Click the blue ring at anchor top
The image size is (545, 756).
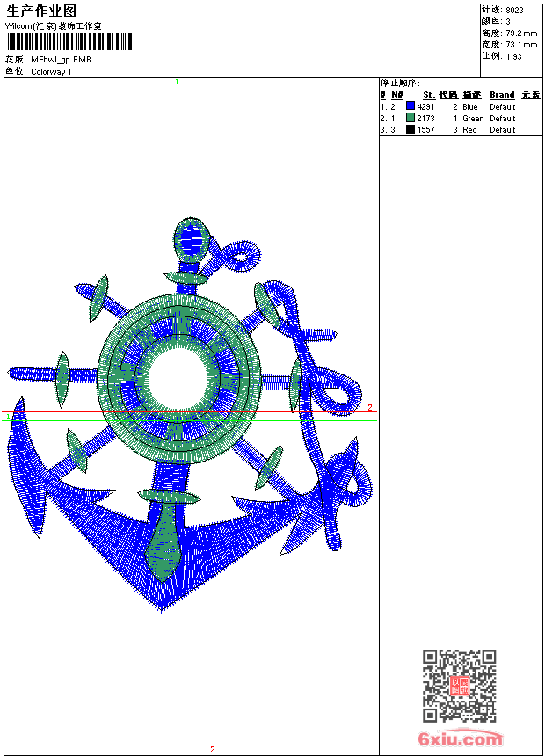191,238
